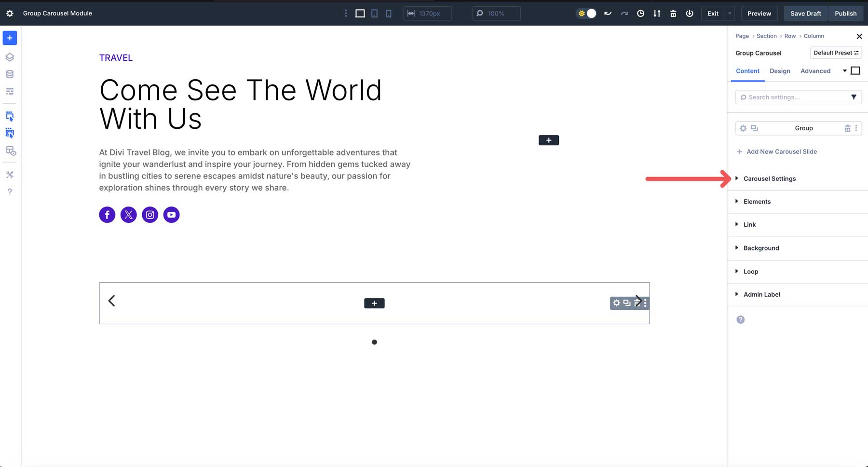Click the trash icon in the top toolbar
The width and height of the screenshot is (868, 467).
click(x=673, y=13)
